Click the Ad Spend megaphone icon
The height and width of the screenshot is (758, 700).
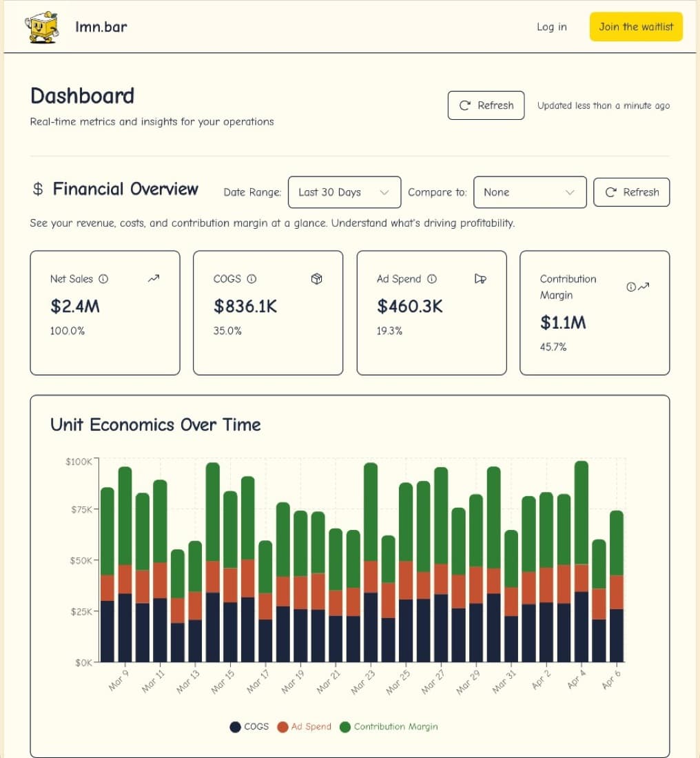[480, 279]
